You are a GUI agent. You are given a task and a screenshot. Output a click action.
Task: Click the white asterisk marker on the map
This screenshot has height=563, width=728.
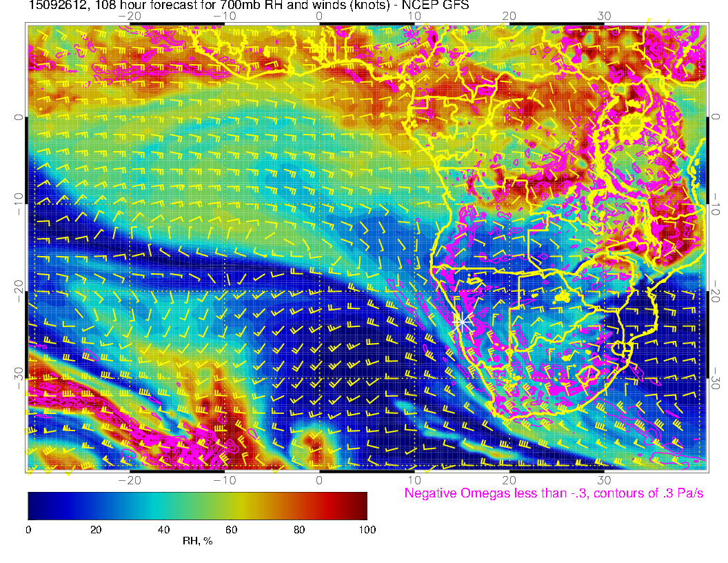pyautogui.click(x=463, y=321)
